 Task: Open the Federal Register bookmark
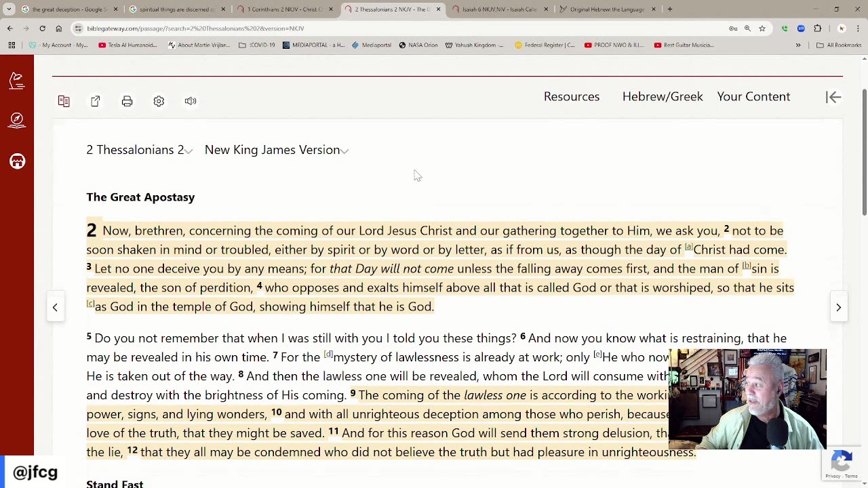click(x=545, y=45)
